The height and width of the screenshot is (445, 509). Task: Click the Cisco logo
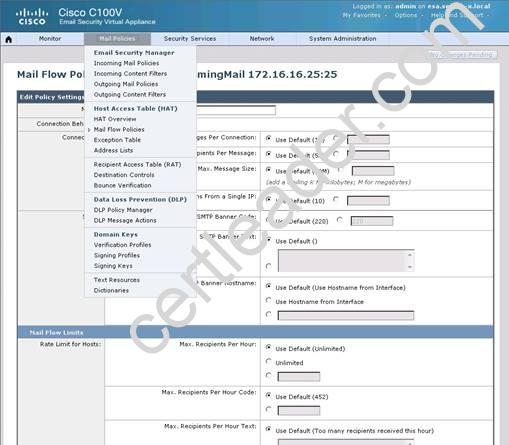click(x=32, y=17)
